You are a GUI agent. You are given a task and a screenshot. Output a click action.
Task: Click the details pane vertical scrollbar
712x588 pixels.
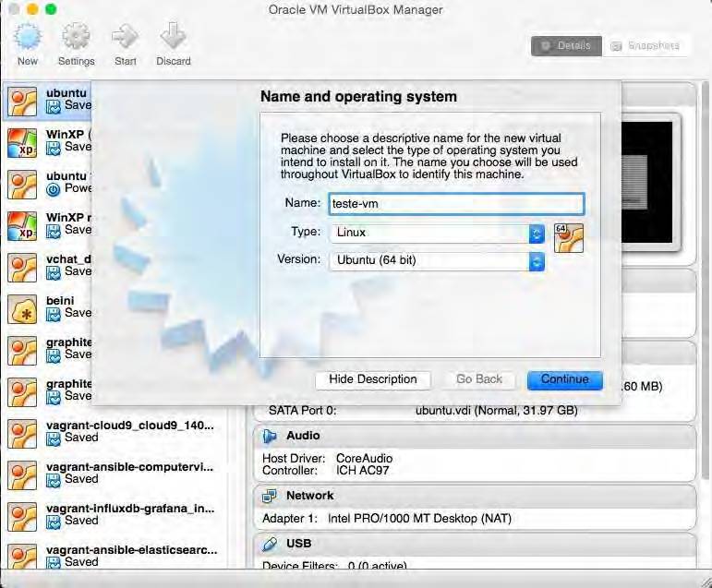[x=706, y=282]
